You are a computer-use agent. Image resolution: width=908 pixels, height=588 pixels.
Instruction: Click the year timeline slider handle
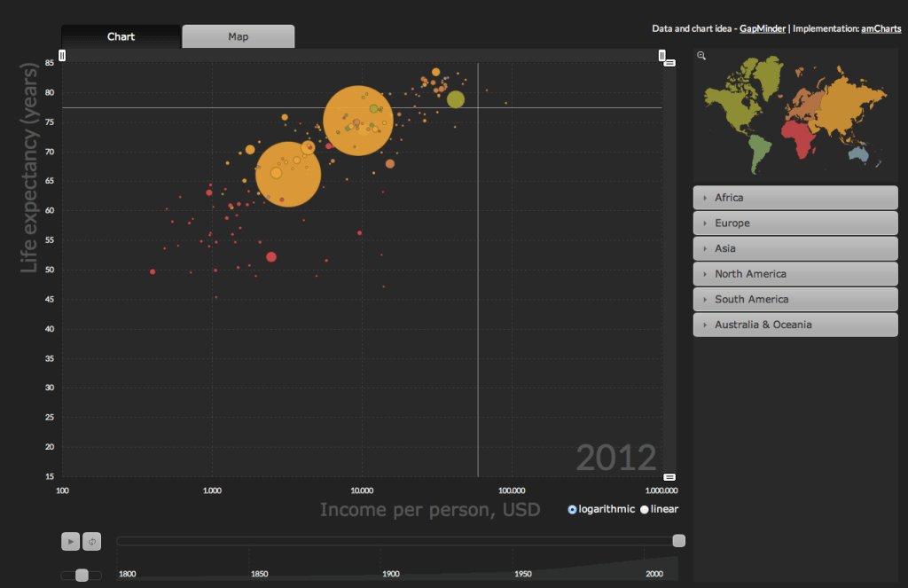click(x=678, y=541)
